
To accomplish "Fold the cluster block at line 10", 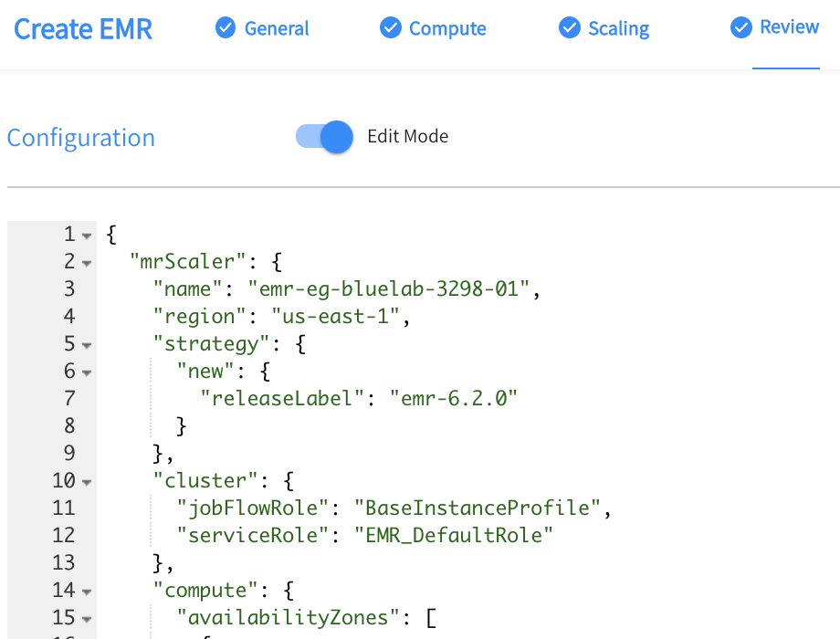I will tap(87, 482).
